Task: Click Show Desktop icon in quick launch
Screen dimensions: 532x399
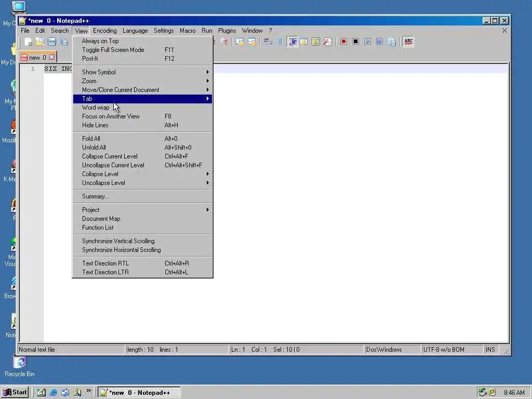Action: pyautogui.click(x=42, y=393)
